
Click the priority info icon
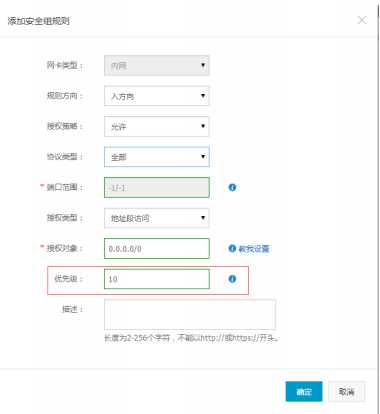pyautogui.click(x=232, y=279)
